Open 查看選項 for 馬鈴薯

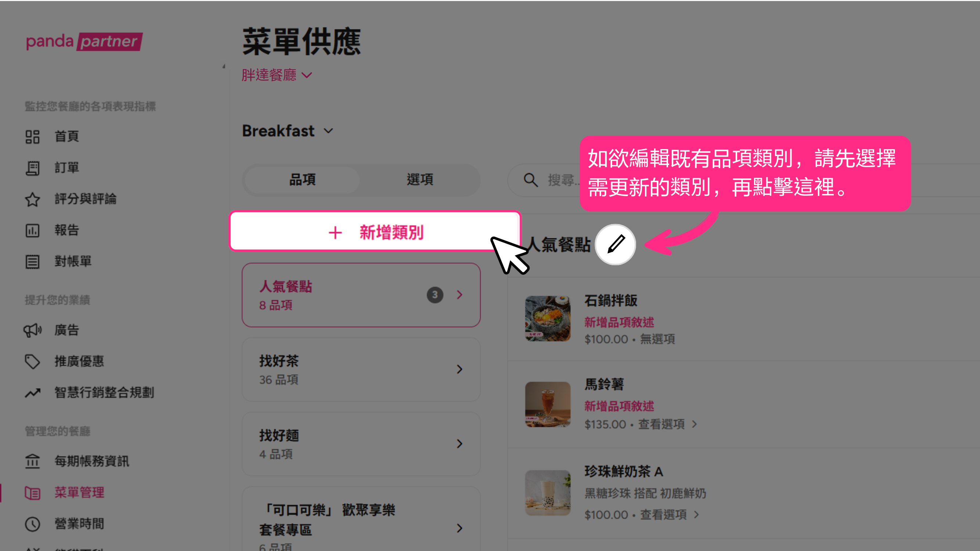(667, 424)
